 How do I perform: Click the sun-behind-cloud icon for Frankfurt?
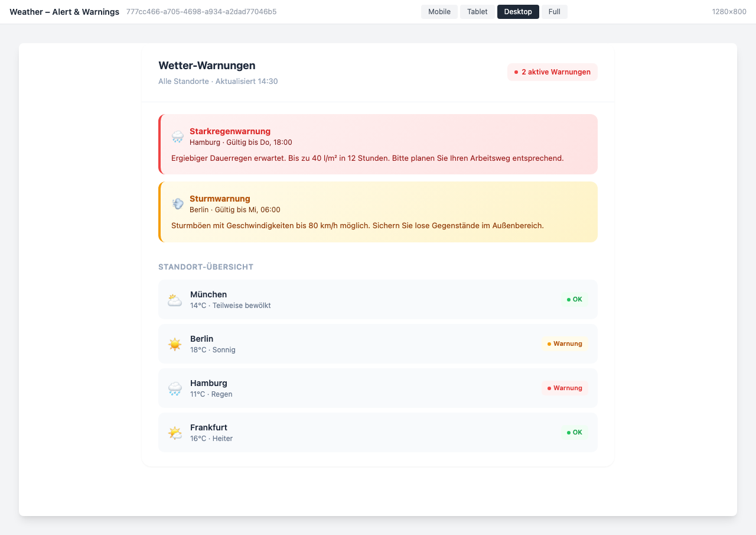coord(175,433)
